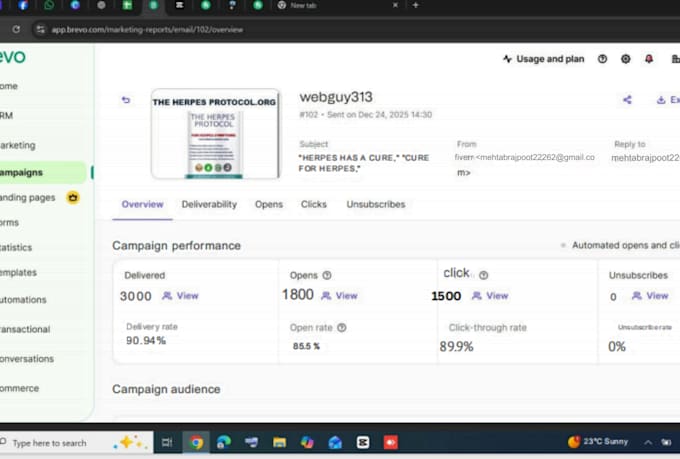680x459 pixels.
Task: Open Statistics in the sidebar
Action: click(16, 247)
